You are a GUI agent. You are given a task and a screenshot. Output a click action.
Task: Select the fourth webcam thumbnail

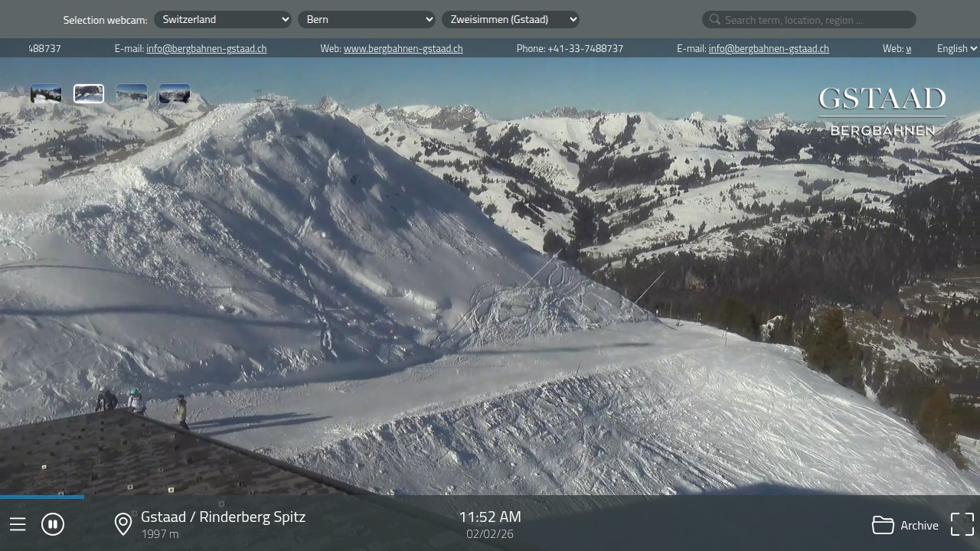pos(175,93)
